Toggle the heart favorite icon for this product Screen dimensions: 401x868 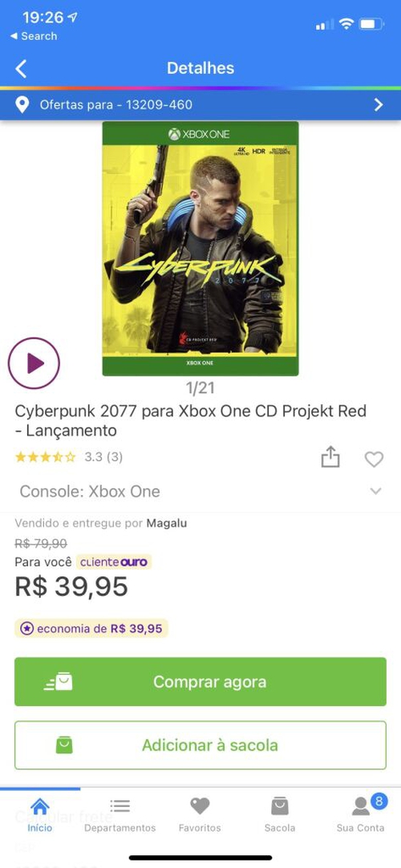pos(374,459)
